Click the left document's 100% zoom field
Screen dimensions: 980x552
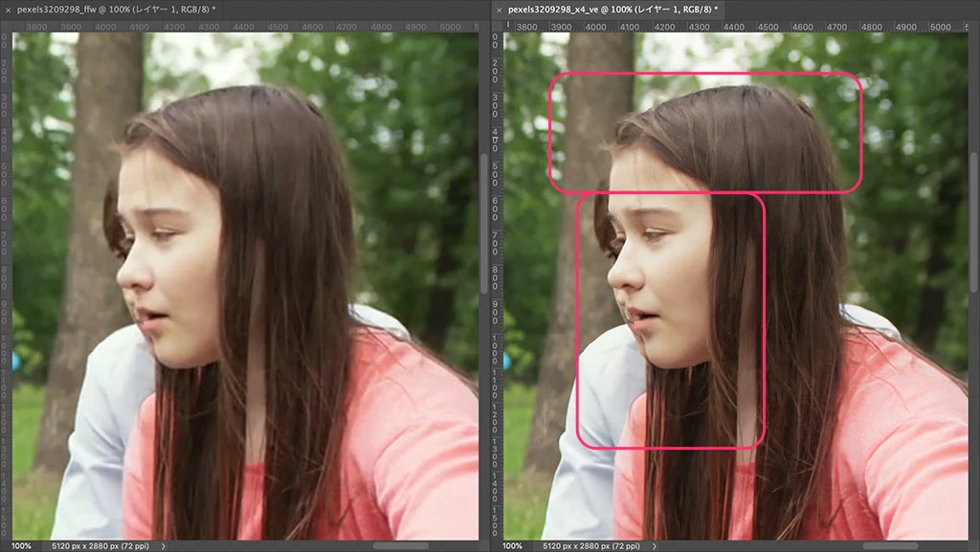pos(21,545)
